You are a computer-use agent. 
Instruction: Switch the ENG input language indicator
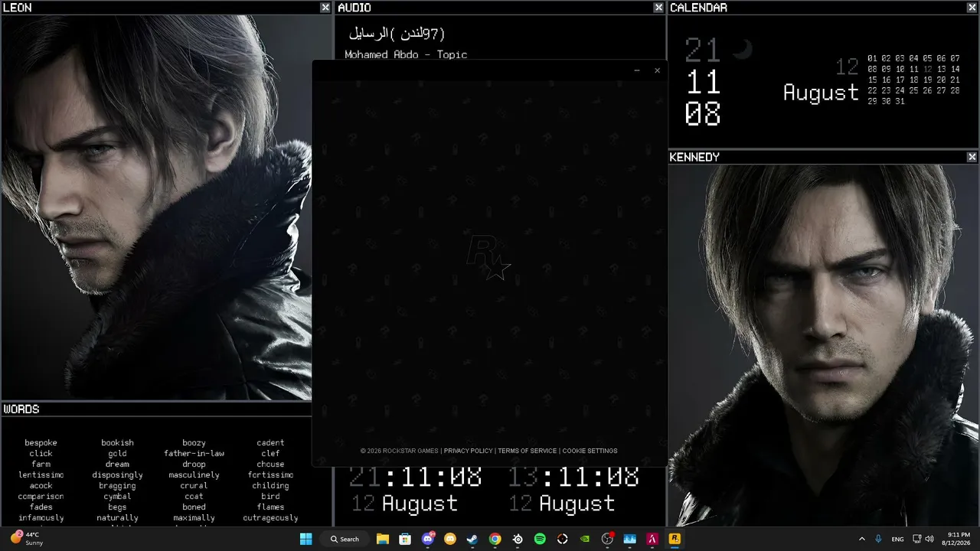click(897, 539)
